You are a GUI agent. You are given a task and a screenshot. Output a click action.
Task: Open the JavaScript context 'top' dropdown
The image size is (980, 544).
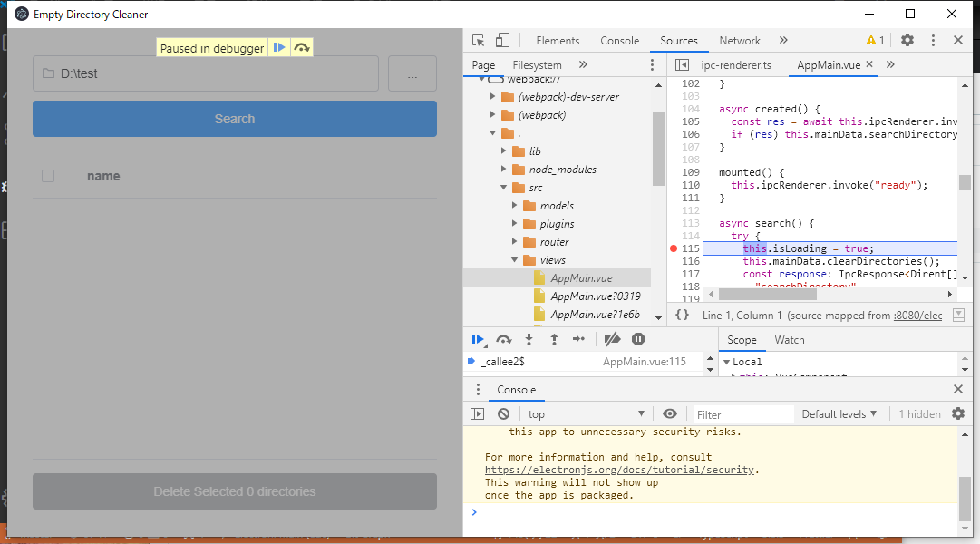point(586,414)
